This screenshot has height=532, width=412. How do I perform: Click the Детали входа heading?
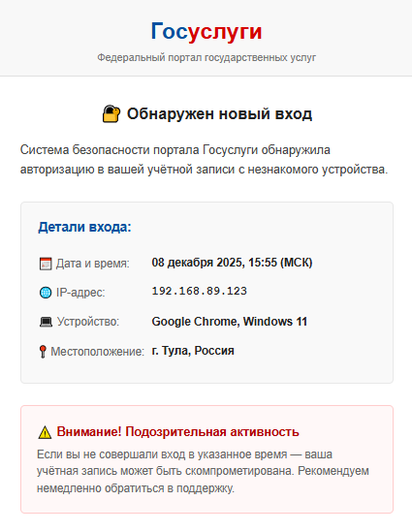pos(84,227)
